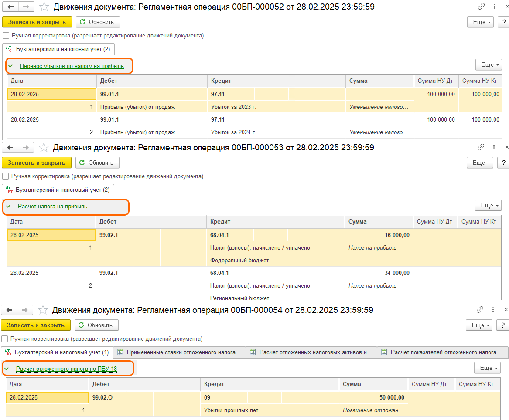Toggle Ручная корректировка checkbox in document 00БП-000053
Viewport: 509px width, 420px height.
point(5,176)
